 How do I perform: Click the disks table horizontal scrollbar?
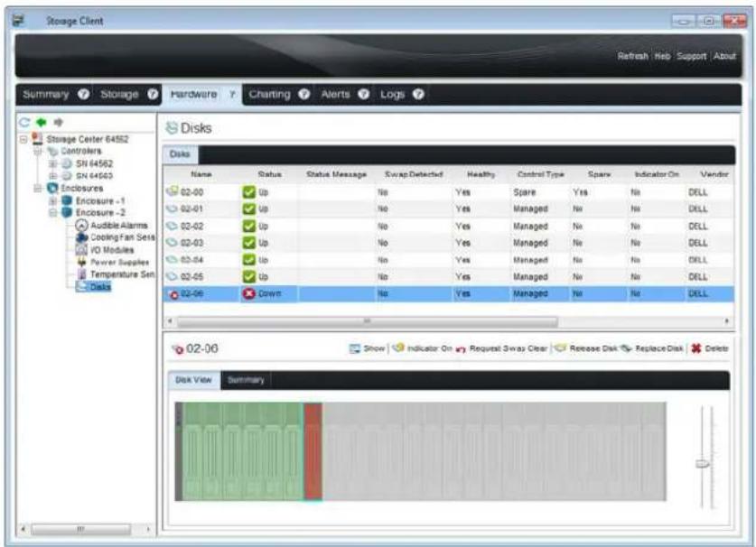[367, 321]
